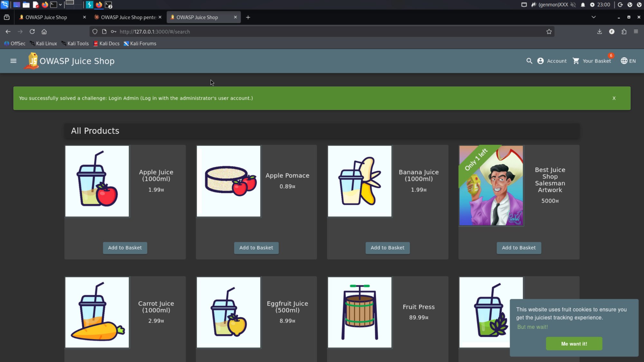Launch the file manager from the panel

click(26, 5)
